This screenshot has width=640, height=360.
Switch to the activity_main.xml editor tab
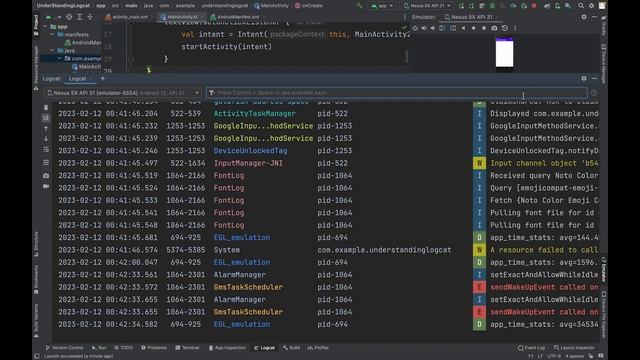point(127,17)
